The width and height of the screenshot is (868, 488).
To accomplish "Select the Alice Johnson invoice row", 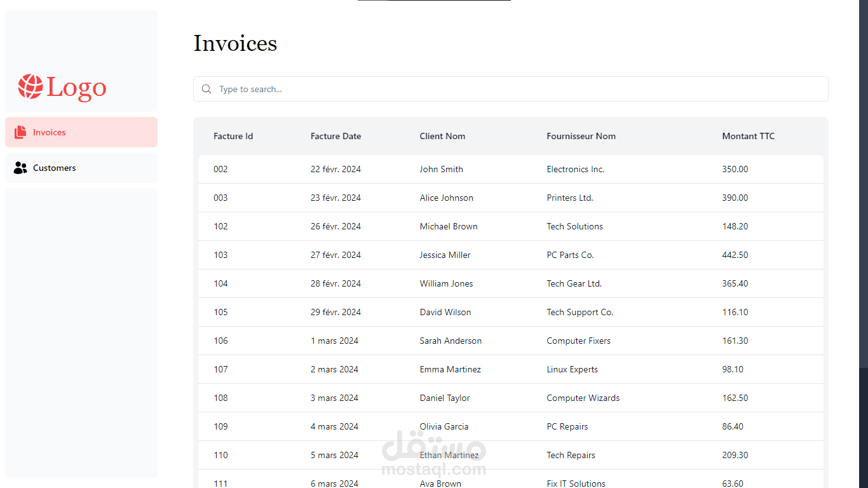I will pyautogui.click(x=445, y=198).
